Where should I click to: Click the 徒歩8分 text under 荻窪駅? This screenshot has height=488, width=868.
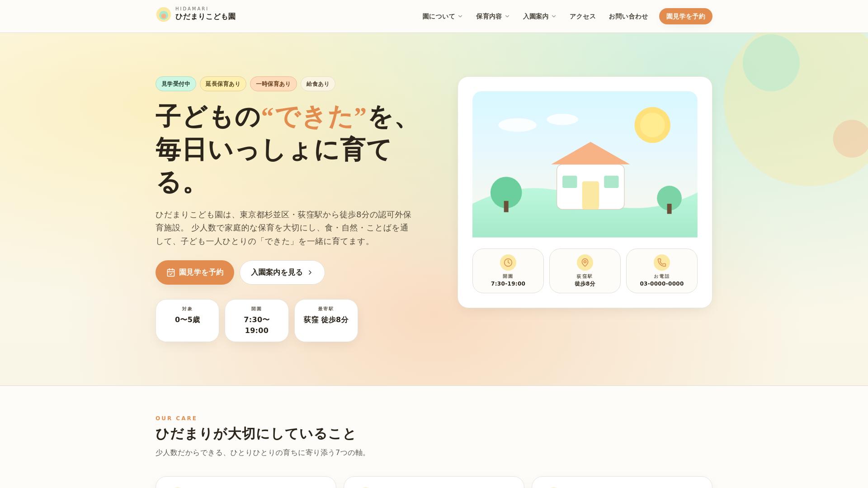click(x=585, y=284)
